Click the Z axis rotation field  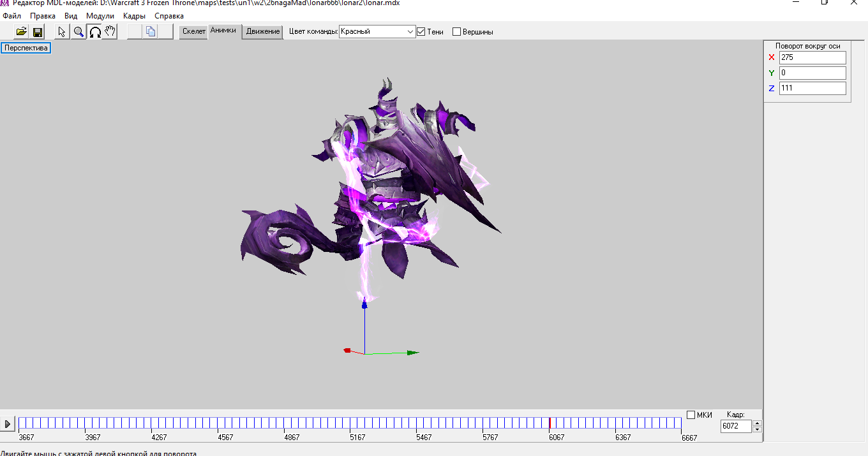(x=812, y=88)
